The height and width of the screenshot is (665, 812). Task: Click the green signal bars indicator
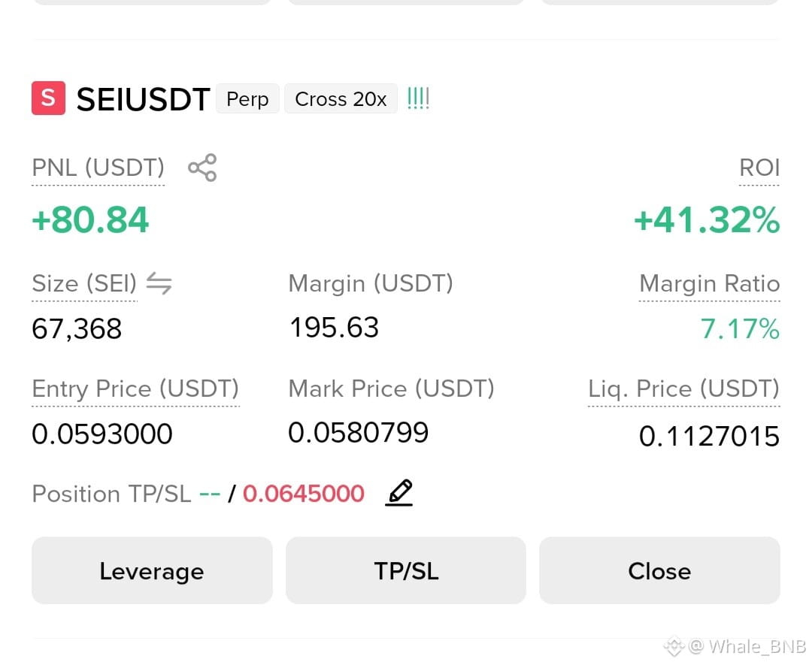[418, 98]
